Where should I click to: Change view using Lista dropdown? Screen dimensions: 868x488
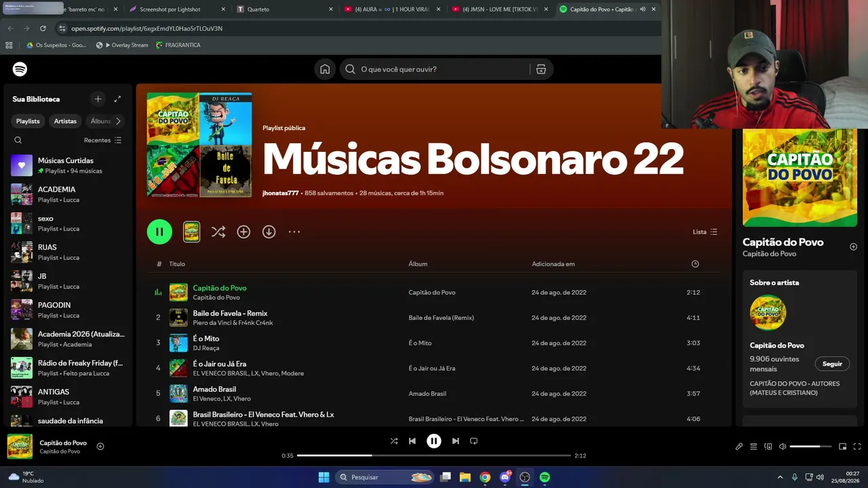705,232
